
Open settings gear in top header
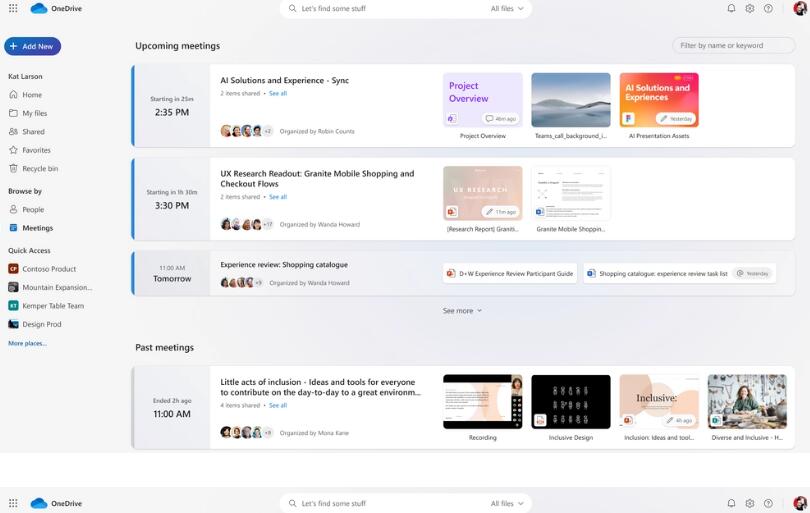coord(750,8)
